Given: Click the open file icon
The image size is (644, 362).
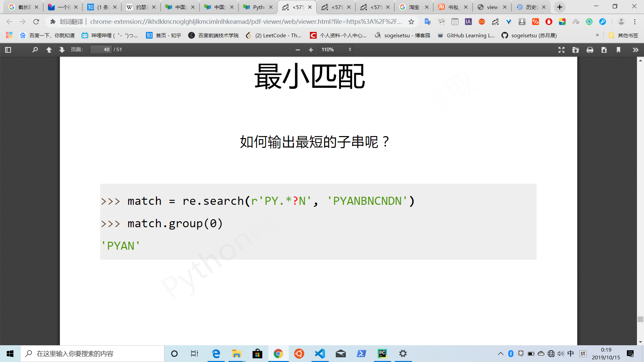Looking at the screenshot, I should (x=576, y=50).
